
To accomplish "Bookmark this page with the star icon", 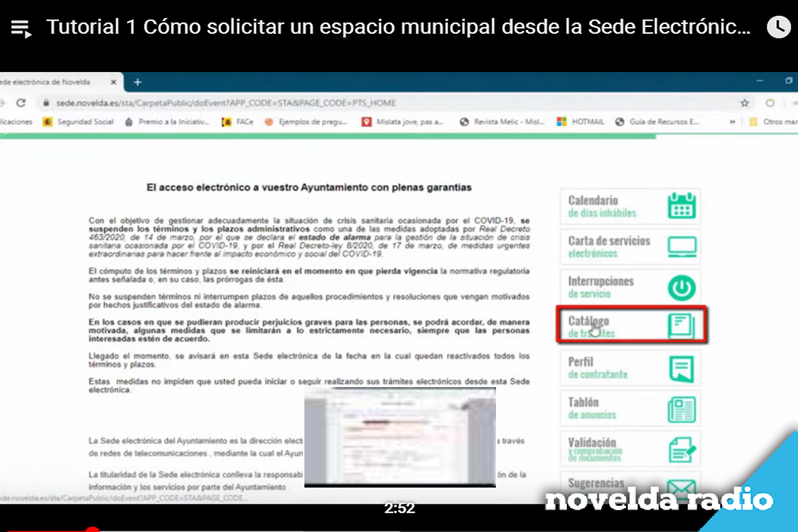I will pos(744,103).
